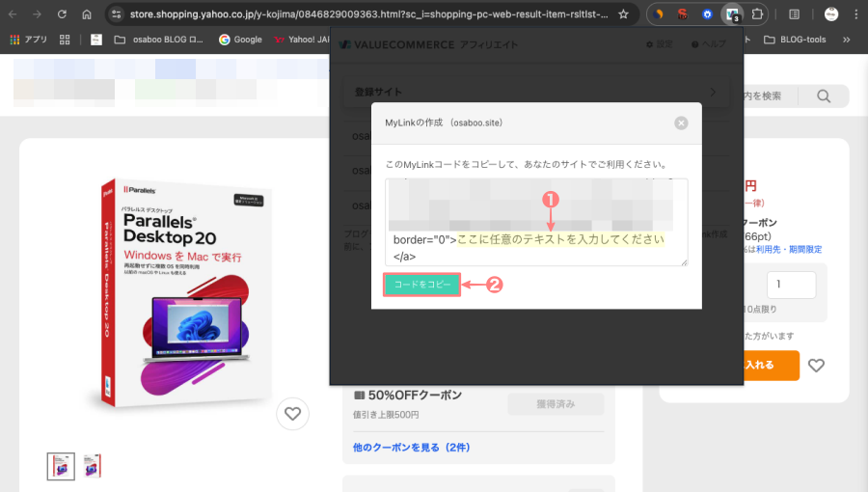Open Google bookmark

coord(240,40)
